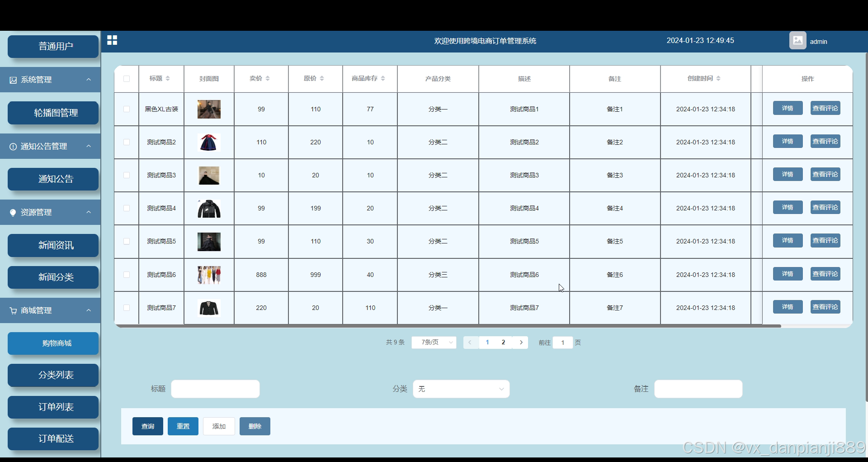Focus the 备注 search input field

tap(698, 389)
